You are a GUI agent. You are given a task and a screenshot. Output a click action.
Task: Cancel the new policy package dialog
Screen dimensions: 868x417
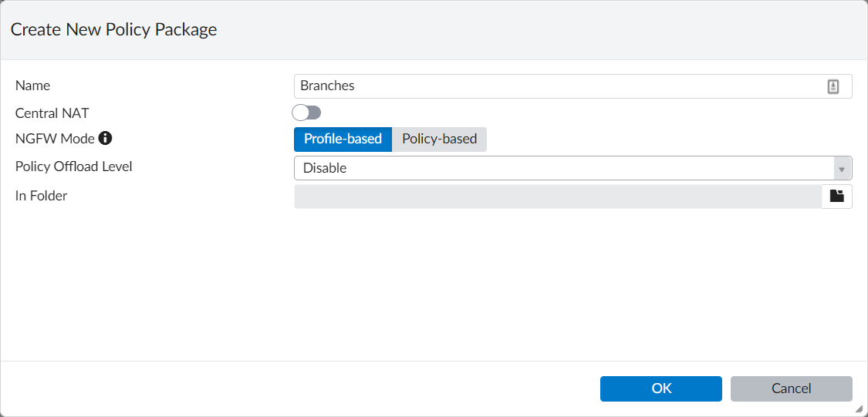(791, 388)
